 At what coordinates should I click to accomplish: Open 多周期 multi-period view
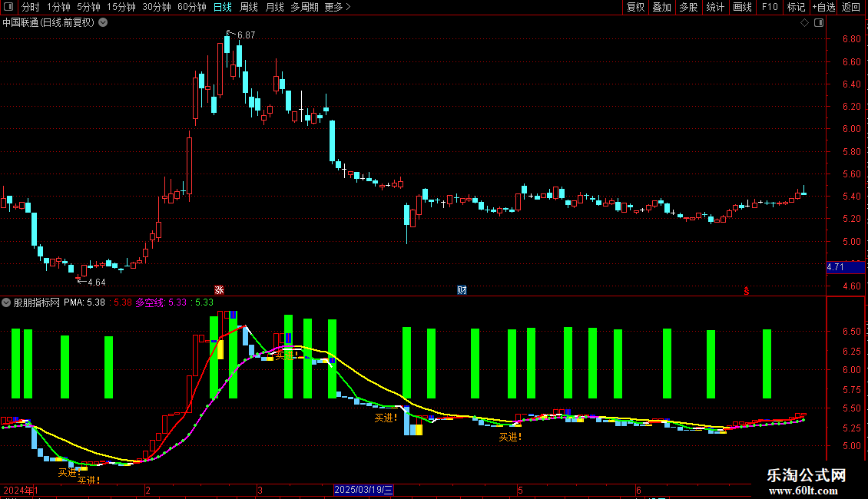coord(304,7)
